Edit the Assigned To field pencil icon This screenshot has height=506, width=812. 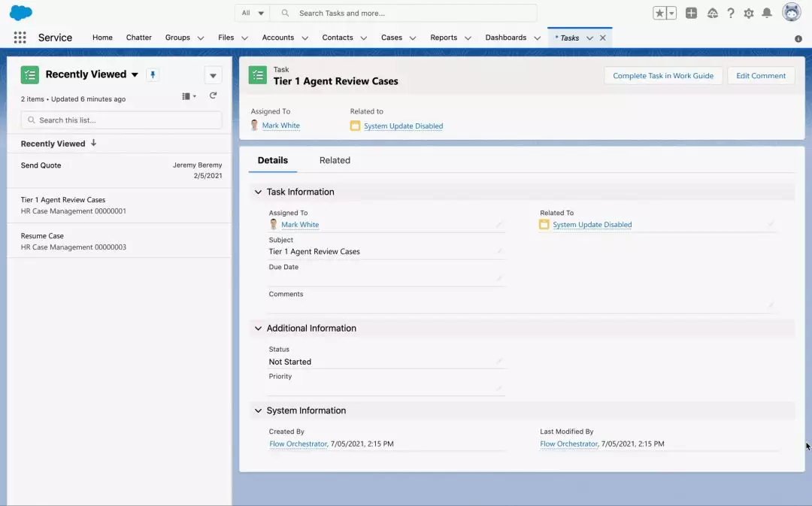coord(498,224)
